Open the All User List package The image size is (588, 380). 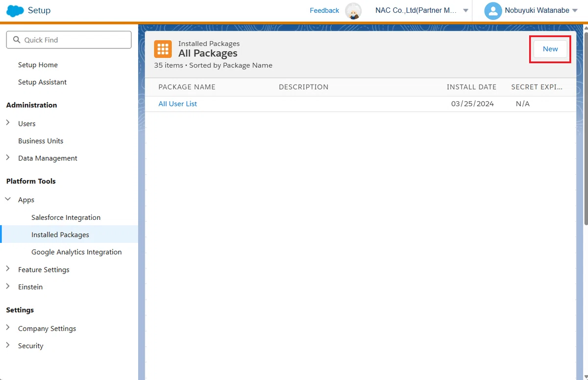point(177,104)
